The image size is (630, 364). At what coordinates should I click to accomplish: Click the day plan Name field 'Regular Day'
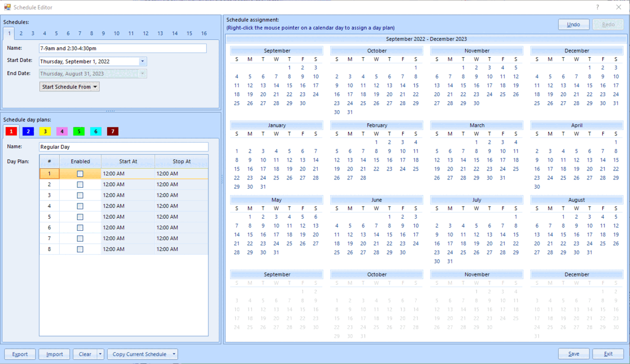(124, 147)
